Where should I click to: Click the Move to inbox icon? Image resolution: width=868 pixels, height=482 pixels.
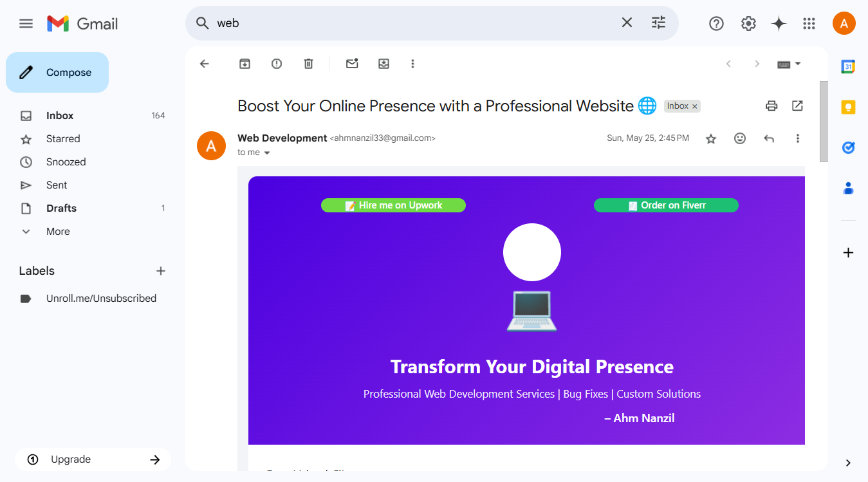pyautogui.click(x=384, y=64)
